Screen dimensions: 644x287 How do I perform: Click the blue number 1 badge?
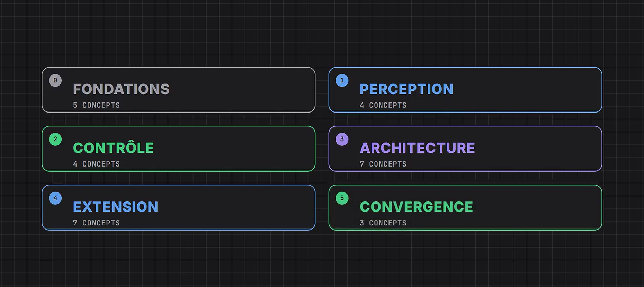(x=342, y=80)
